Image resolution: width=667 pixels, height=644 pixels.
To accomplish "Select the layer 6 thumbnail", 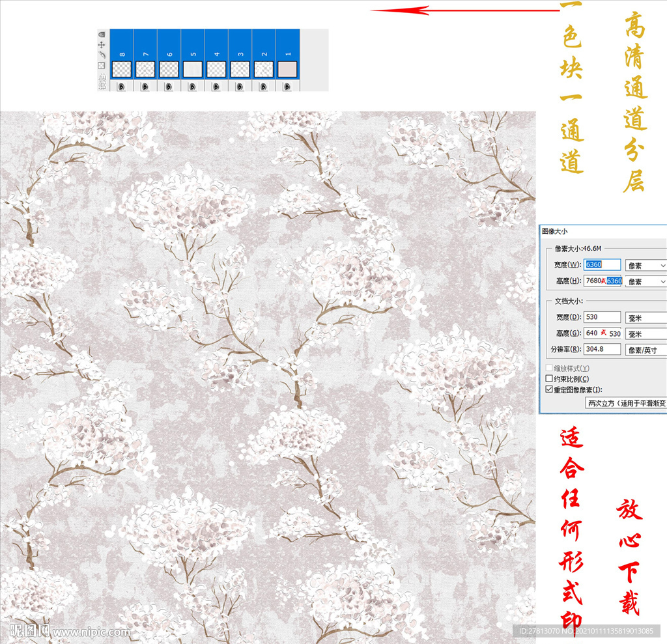I will (169, 69).
